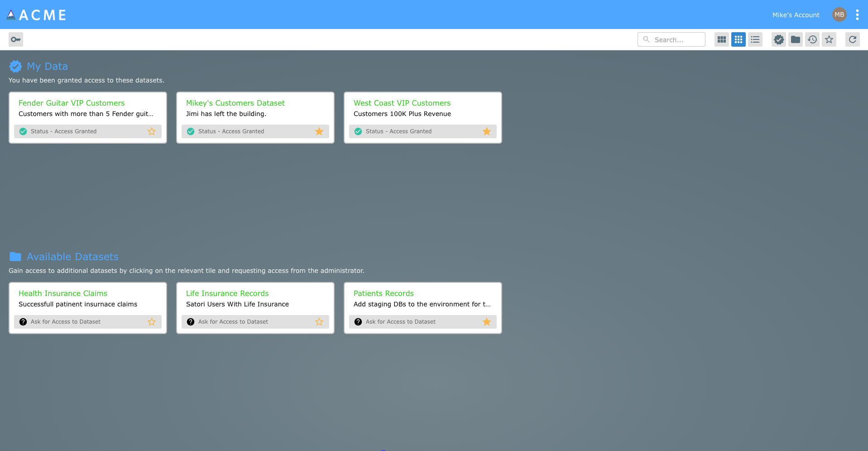Refresh the datasets page
The height and width of the screenshot is (451, 868).
[853, 39]
